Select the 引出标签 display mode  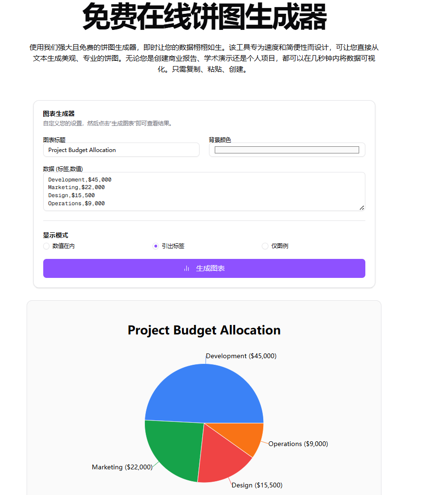click(156, 246)
